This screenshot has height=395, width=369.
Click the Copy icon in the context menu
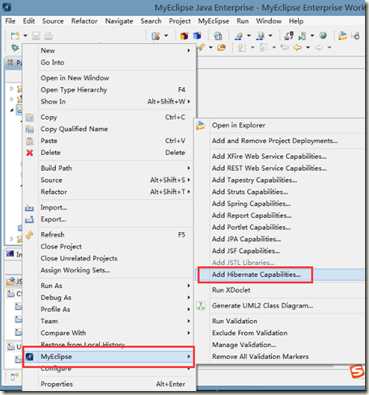pyautogui.click(x=30, y=117)
